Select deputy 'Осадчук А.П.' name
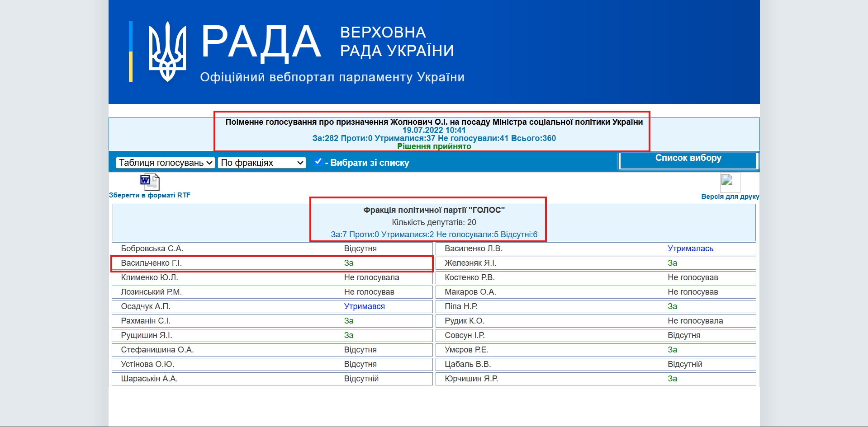868x427 pixels. pyautogui.click(x=146, y=306)
